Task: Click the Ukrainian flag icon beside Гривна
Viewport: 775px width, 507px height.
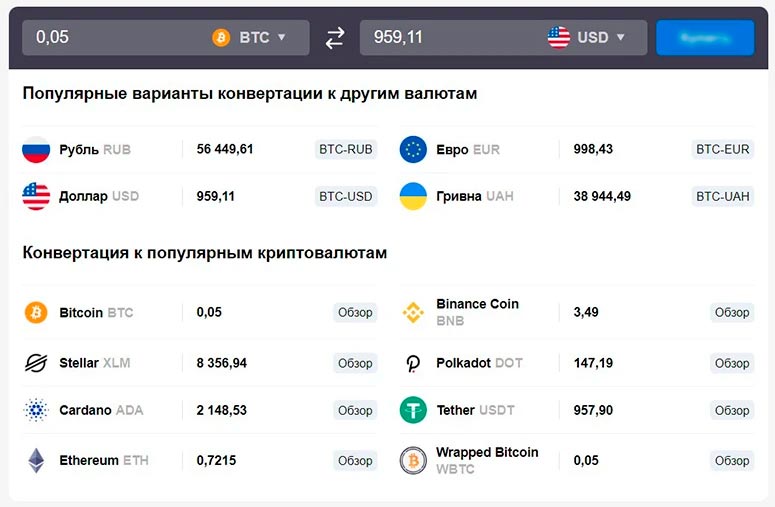Action: click(x=413, y=196)
